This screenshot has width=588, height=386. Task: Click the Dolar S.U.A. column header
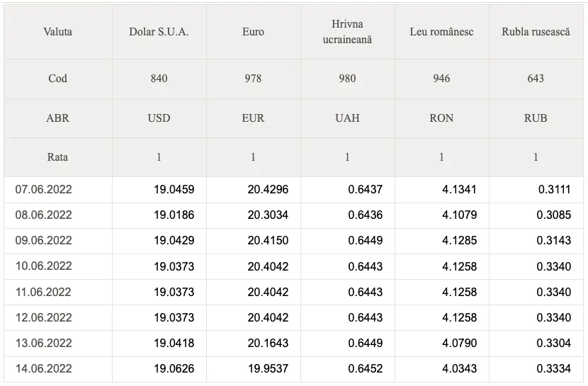pyautogui.click(x=159, y=32)
